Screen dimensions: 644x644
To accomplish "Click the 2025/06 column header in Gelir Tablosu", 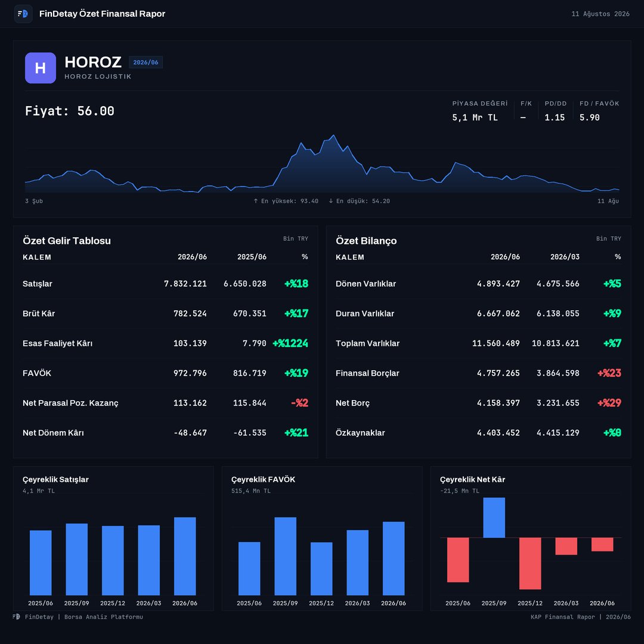I will pos(252,256).
